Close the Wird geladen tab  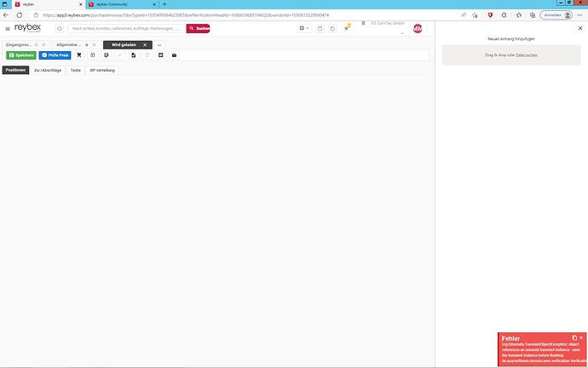[145, 45]
